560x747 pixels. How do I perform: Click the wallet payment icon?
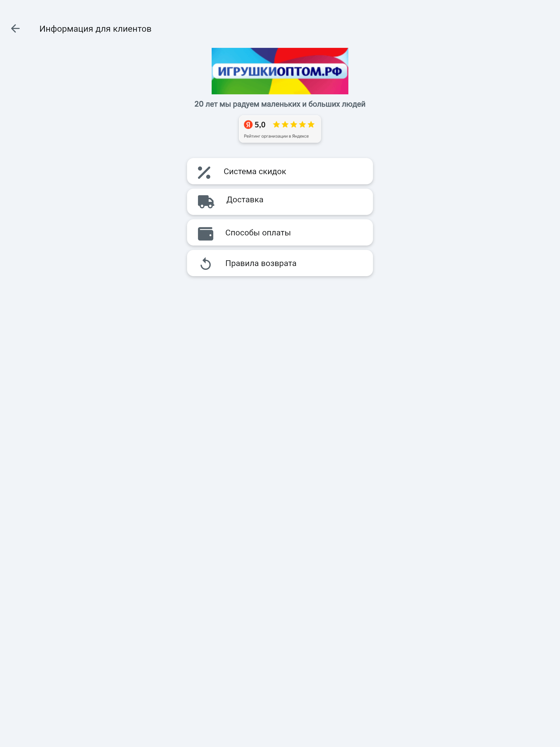205,234
